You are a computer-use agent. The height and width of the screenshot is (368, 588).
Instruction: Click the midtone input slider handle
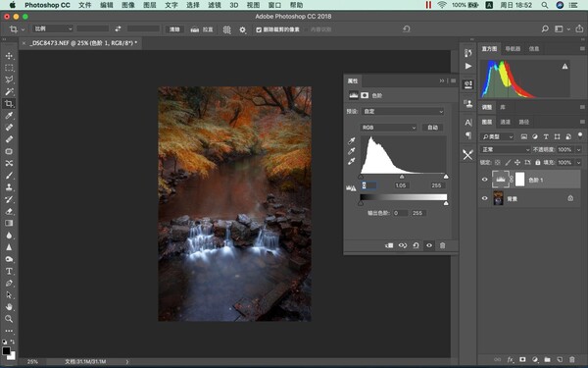[402, 177]
